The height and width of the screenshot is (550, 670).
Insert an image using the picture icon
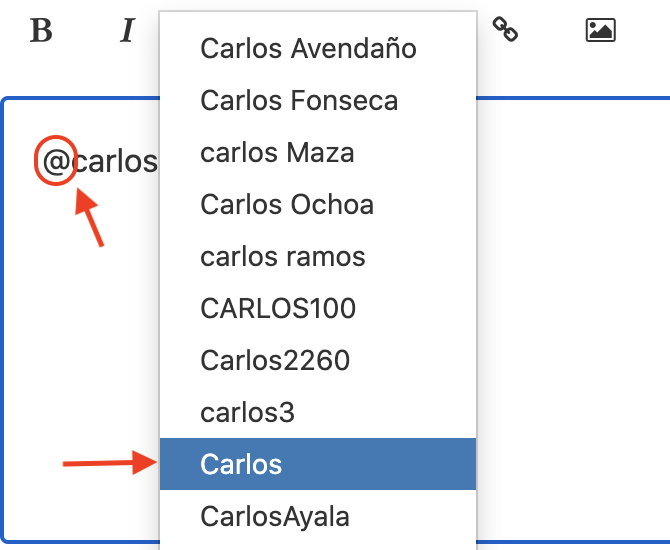coord(600,30)
